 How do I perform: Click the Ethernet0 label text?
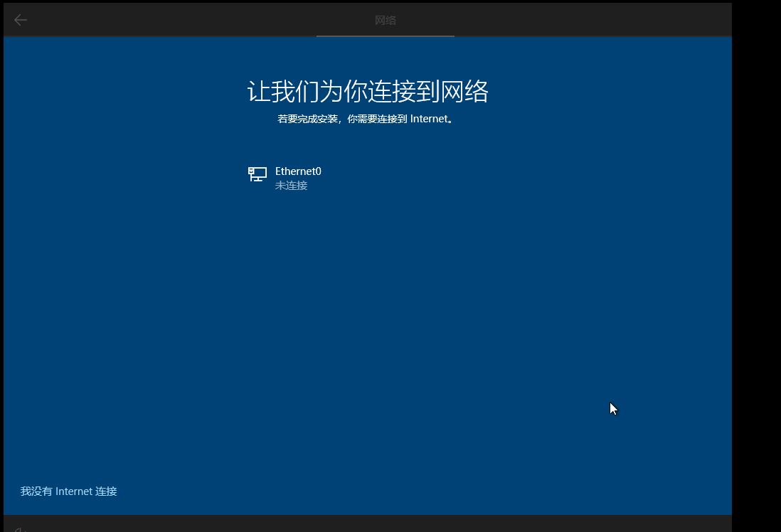(298, 171)
